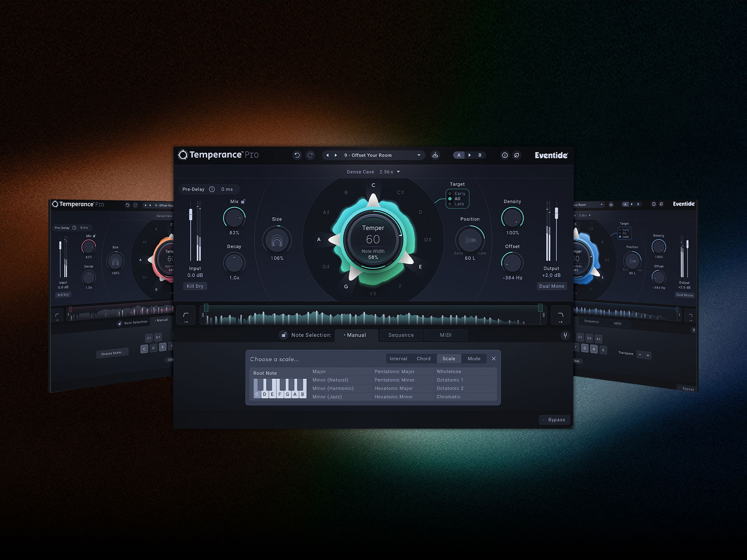Open the '9 - Offset Your Room' preset dropdown
Image resolution: width=747 pixels, height=560 pixels.
[382, 155]
